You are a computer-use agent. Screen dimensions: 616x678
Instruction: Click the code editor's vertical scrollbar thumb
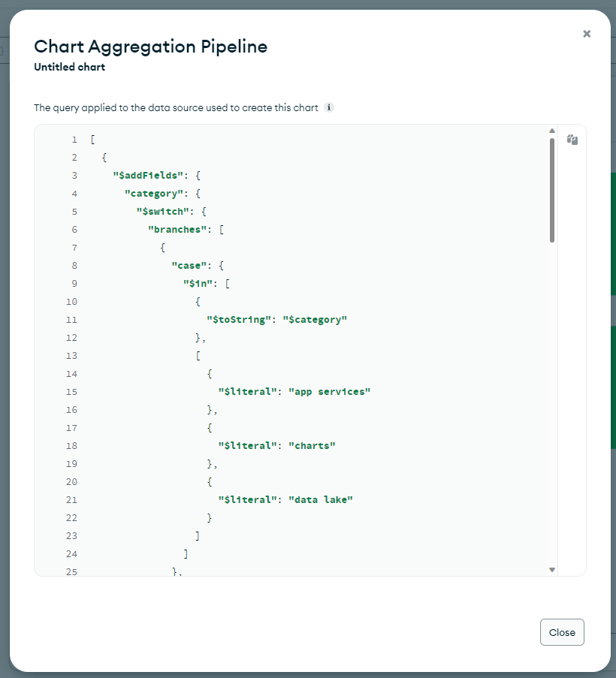[552, 189]
